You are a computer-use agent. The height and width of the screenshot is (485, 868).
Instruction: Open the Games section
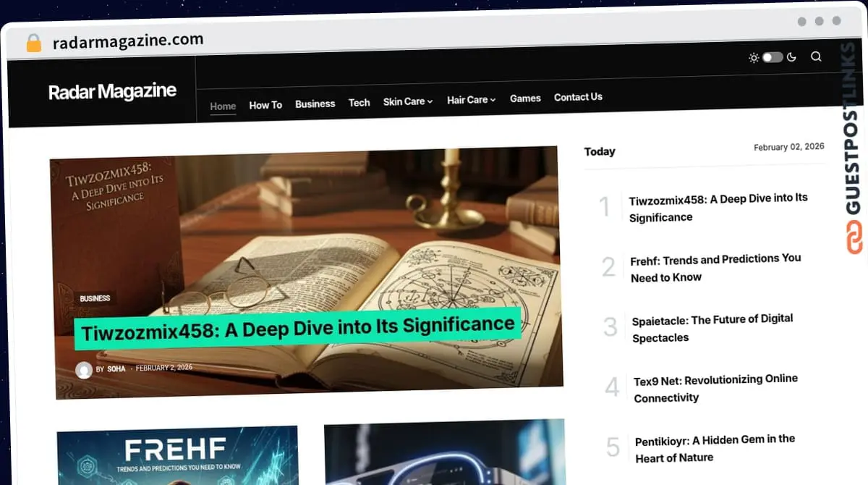(x=525, y=98)
